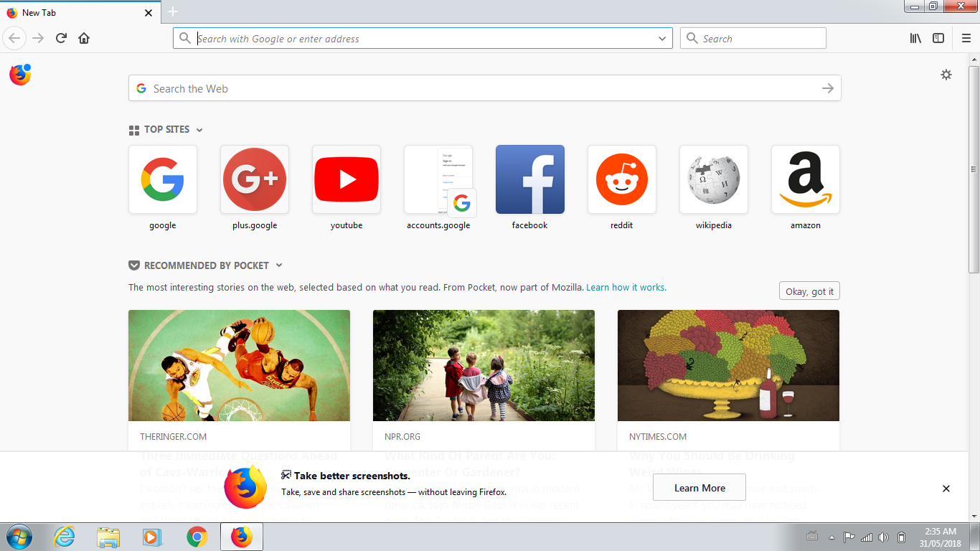Click the Okay, got it button
The image size is (980, 551).
[x=809, y=291]
